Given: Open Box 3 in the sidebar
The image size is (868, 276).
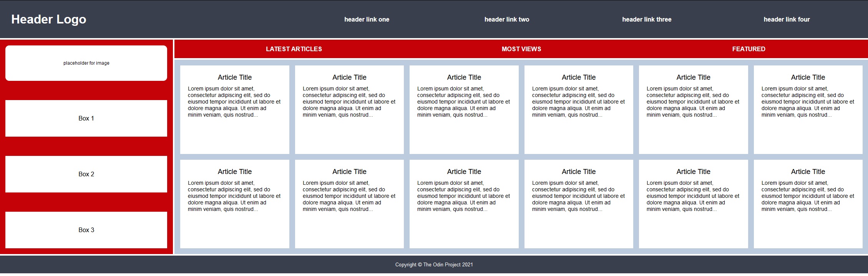Looking at the screenshot, I should tap(86, 230).
